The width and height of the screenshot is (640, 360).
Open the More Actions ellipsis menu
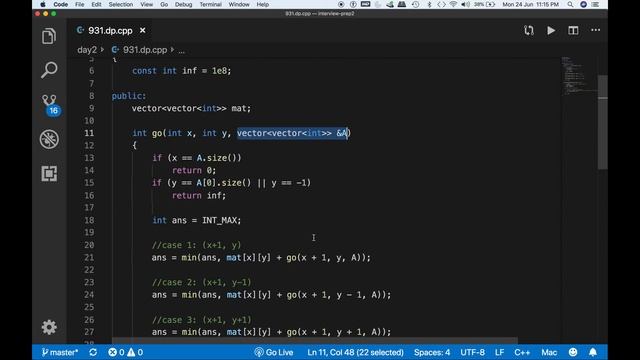click(596, 30)
